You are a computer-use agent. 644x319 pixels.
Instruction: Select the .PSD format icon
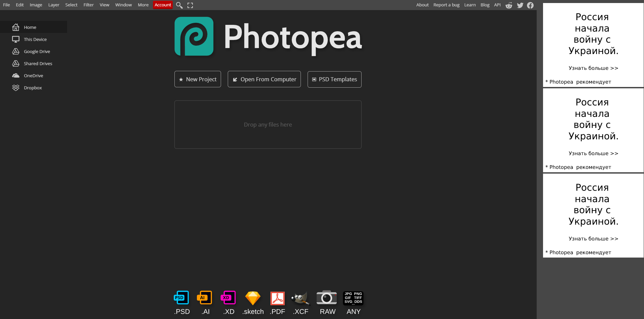pyautogui.click(x=181, y=298)
